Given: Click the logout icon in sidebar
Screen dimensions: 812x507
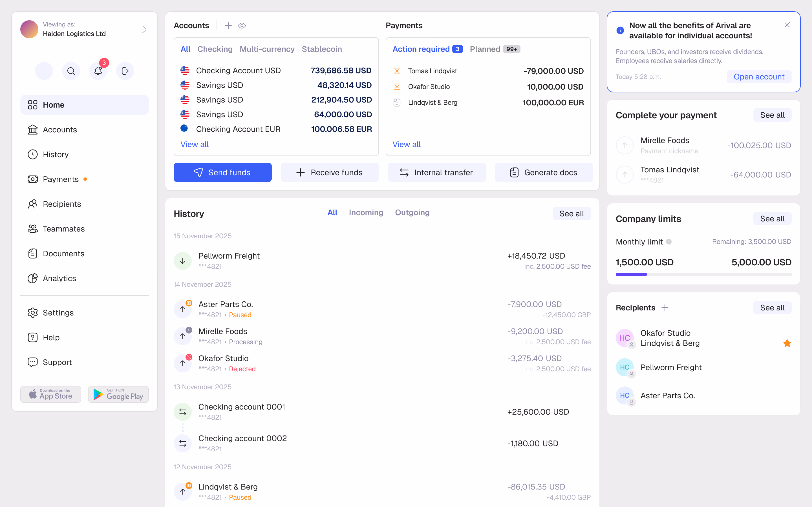Looking at the screenshot, I should (125, 71).
